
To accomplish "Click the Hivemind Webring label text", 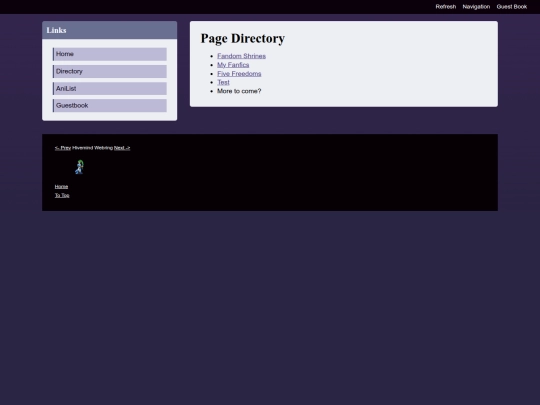I will tap(92, 148).
